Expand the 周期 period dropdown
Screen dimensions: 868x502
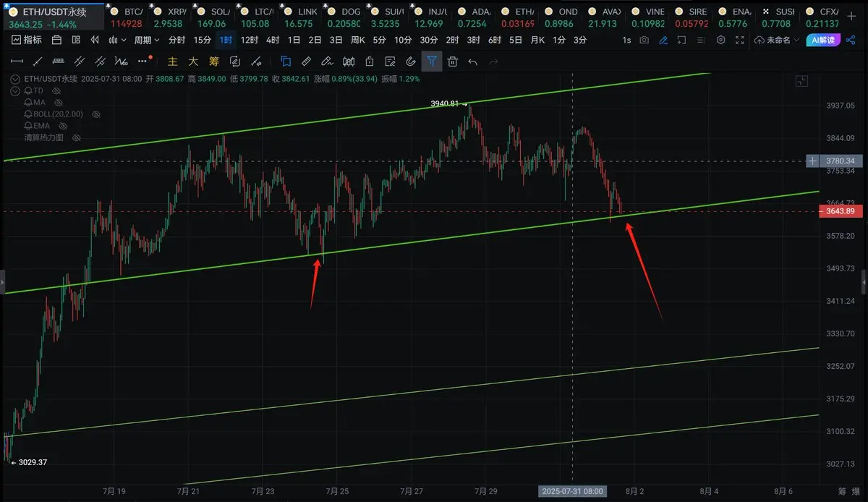pos(147,40)
